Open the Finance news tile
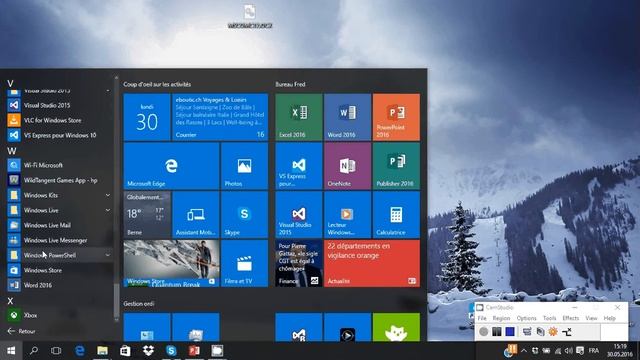The height and width of the screenshot is (360, 640). [x=299, y=263]
